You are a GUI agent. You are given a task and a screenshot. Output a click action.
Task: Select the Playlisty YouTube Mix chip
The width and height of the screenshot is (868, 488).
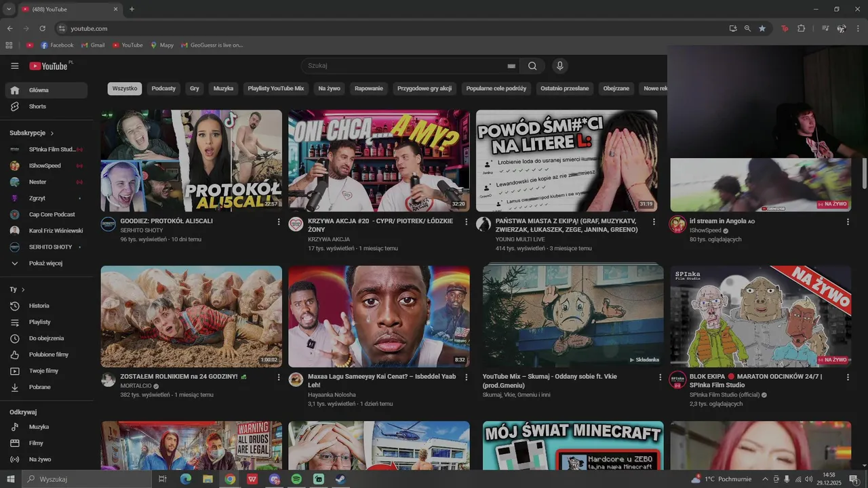276,89
